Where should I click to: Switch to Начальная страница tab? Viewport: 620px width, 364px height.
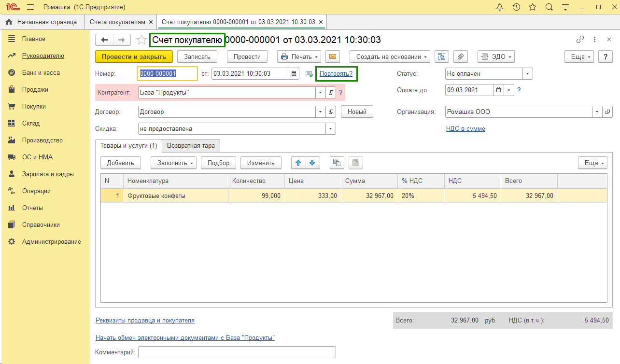pos(42,22)
